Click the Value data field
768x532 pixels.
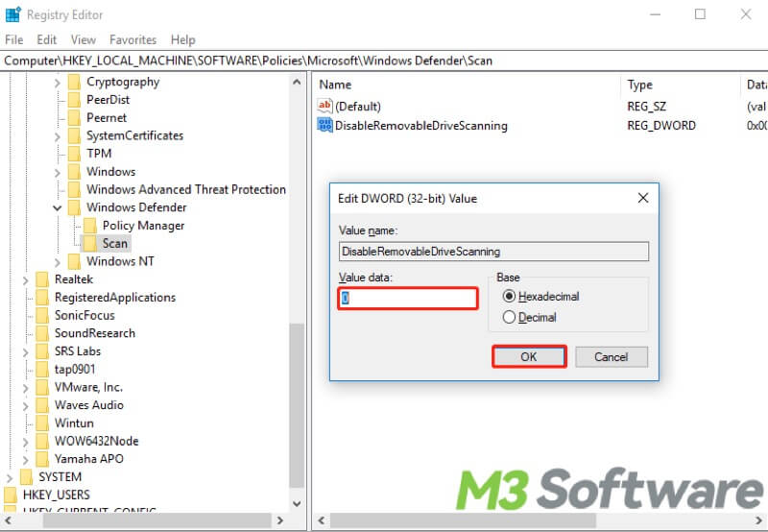[x=407, y=299]
